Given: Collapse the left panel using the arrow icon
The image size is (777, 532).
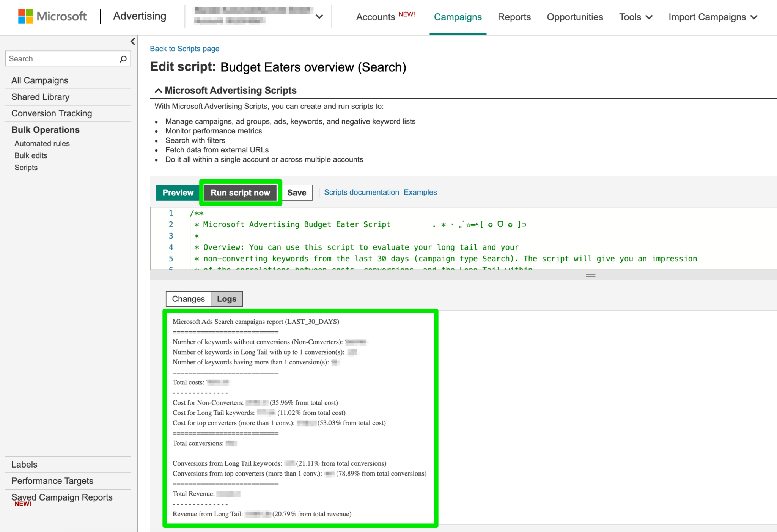Looking at the screenshot, I should [132, 42].
